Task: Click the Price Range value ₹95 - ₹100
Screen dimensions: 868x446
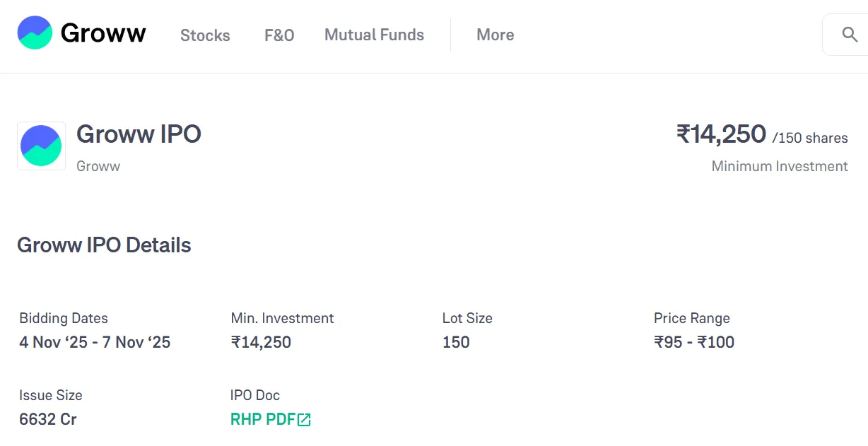Action: pyautogui.click(x=696, y=342)
